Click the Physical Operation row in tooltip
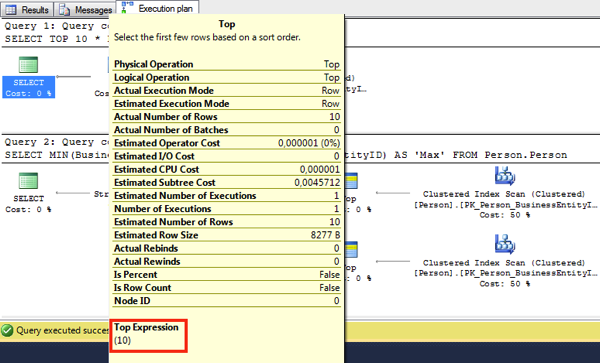 point(227,64)
